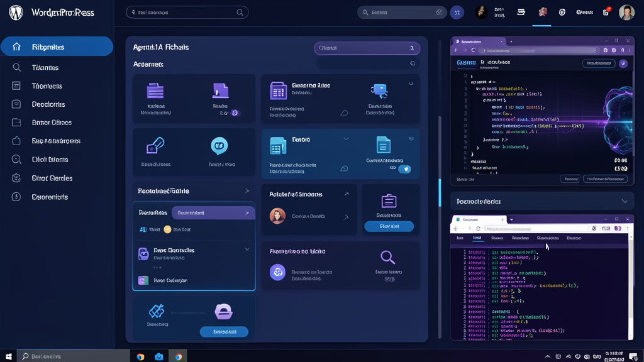Expand collapsed panel chevron between browser previews
The height and width of the screenshot is (362, 644).
pyautogui.click(x=624, y=201)
